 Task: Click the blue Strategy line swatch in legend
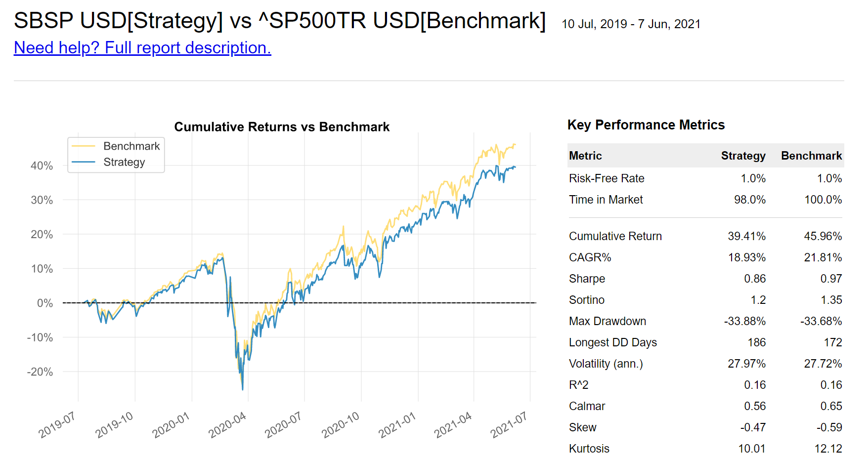(x=84, y=162)
